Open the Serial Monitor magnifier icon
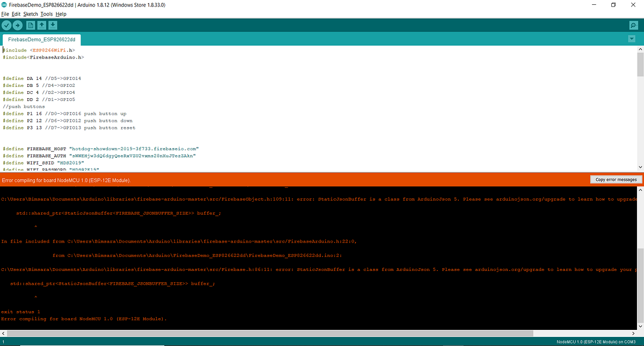 click(x=633, y=25)
